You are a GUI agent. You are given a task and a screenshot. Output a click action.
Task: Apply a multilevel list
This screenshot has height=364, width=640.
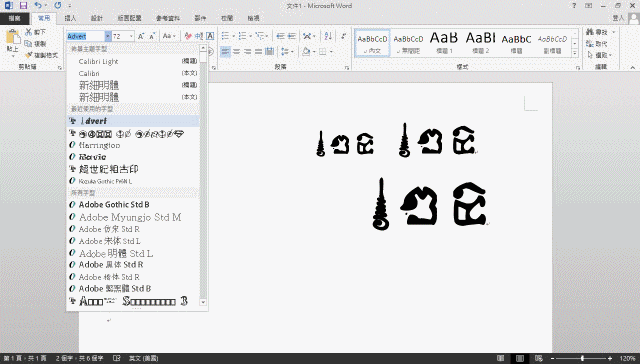click(260, 36)
